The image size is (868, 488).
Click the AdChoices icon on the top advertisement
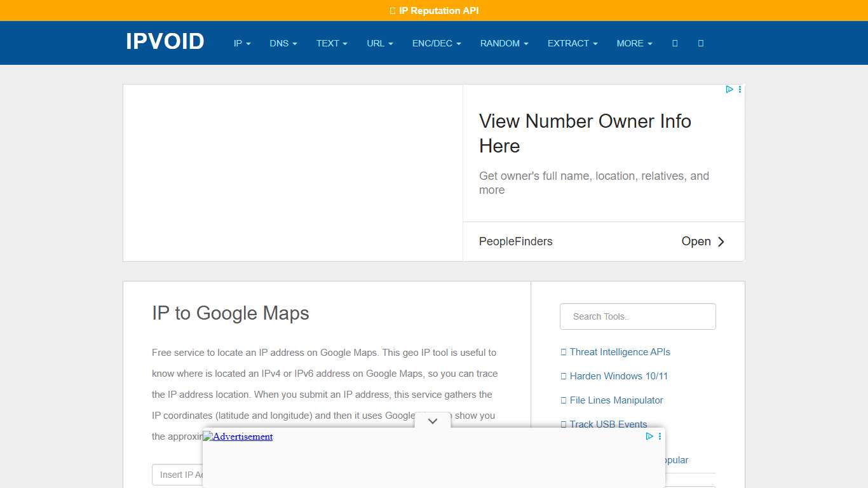tap(729, 89)
